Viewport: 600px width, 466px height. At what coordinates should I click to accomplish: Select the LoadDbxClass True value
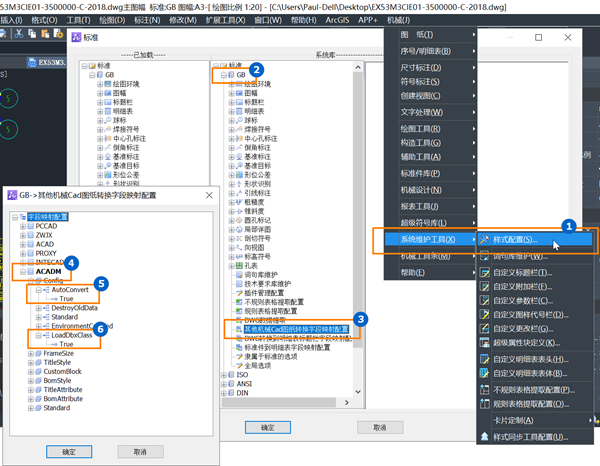point(66,344)
